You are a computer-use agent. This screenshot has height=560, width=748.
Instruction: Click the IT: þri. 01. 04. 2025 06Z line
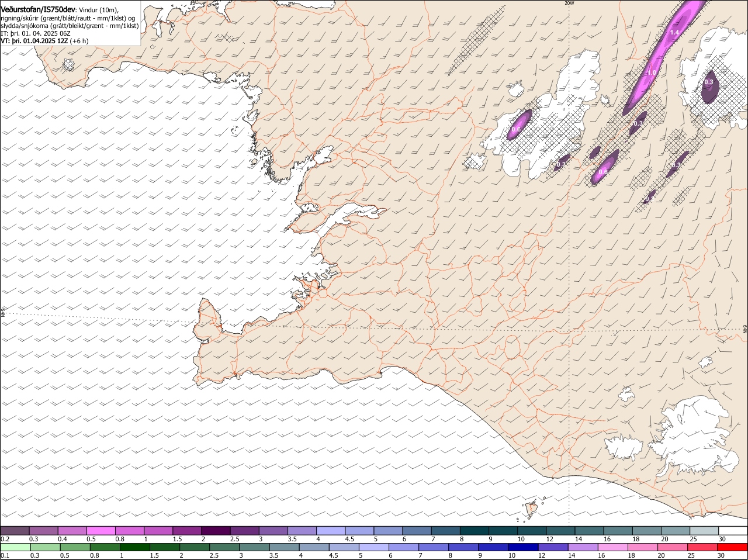tap(36, 33)
